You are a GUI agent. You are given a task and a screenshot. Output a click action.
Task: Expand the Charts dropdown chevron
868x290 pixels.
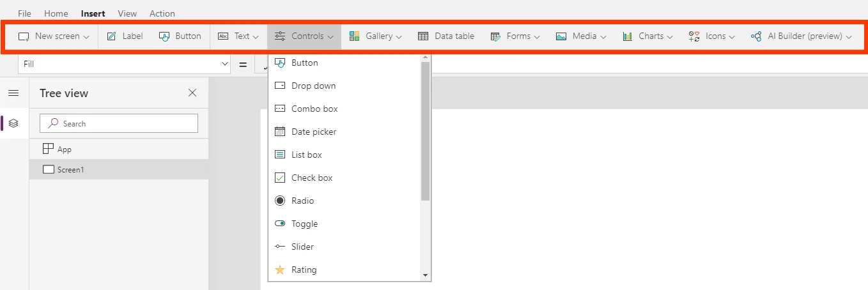670,37
